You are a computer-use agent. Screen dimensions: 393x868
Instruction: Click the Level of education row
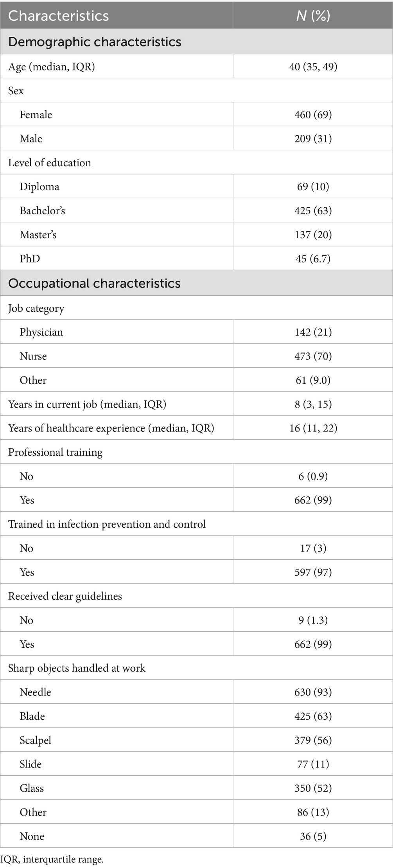point(50,163)
